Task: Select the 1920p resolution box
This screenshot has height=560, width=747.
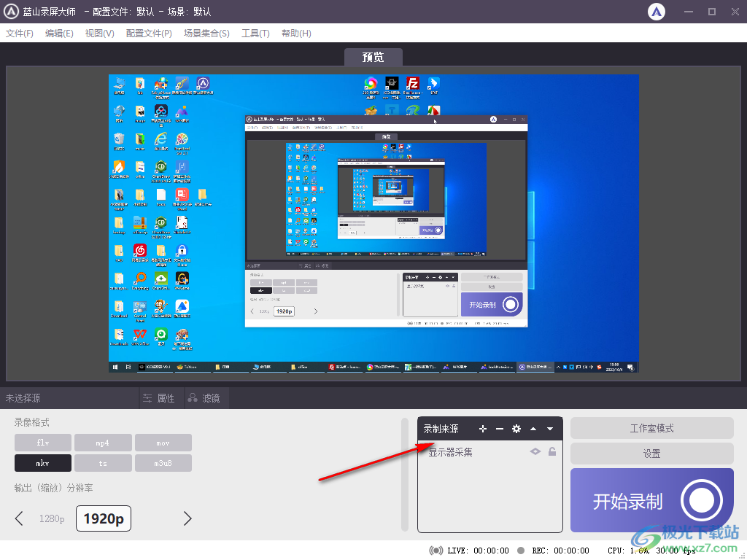Action: [104, 518]
